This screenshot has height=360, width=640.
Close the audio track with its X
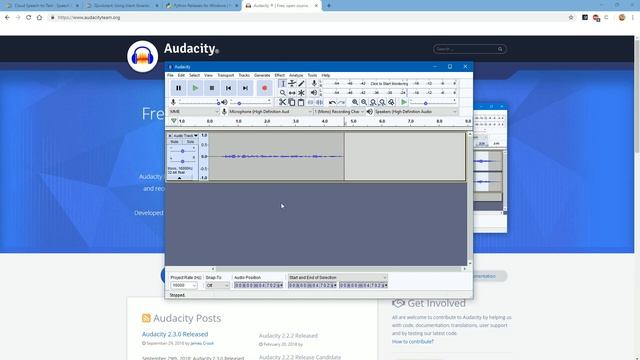170,136
